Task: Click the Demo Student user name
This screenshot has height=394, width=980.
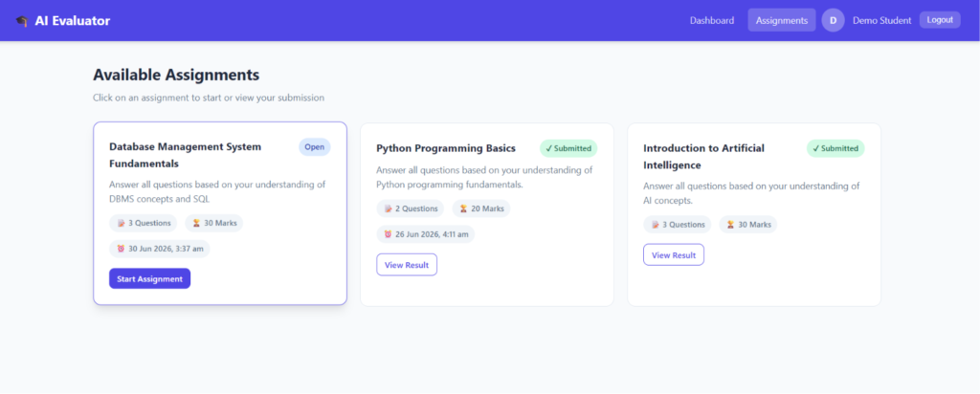Action: click(881, 21)
